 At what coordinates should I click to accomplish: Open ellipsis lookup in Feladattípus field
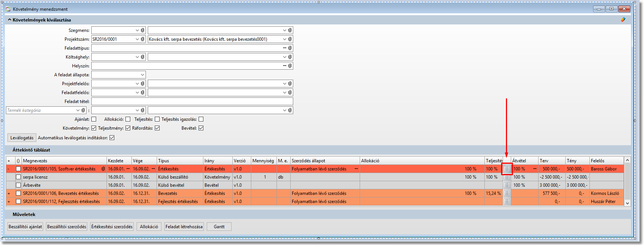coord(285,48)
